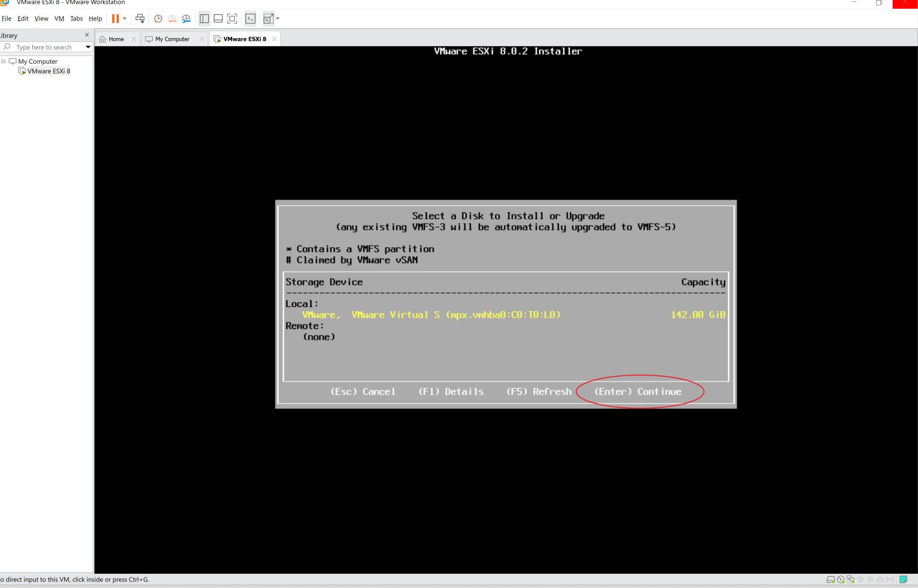Click the hard disk status icon
The image size is (918, 588).
click(x=831, y=579)
